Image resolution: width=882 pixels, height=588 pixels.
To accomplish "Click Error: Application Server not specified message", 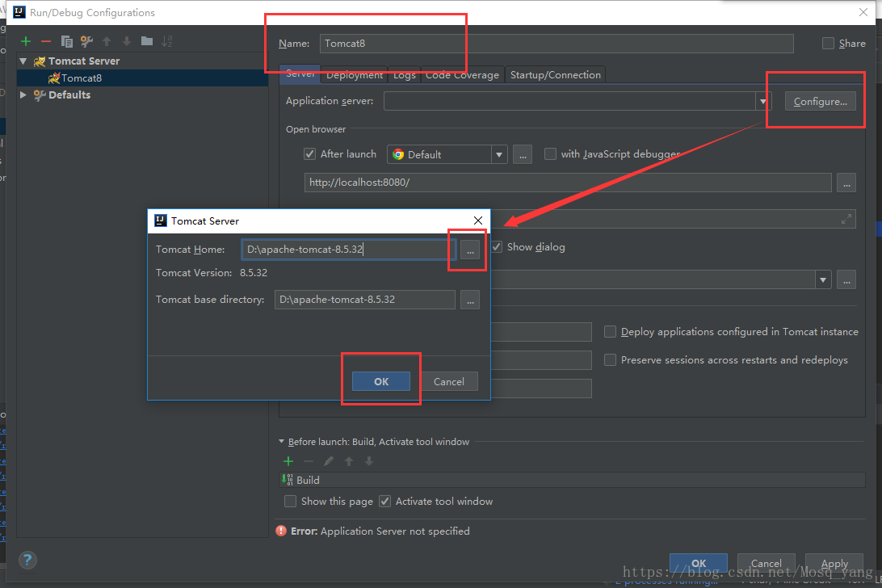I will pos(380,531).
